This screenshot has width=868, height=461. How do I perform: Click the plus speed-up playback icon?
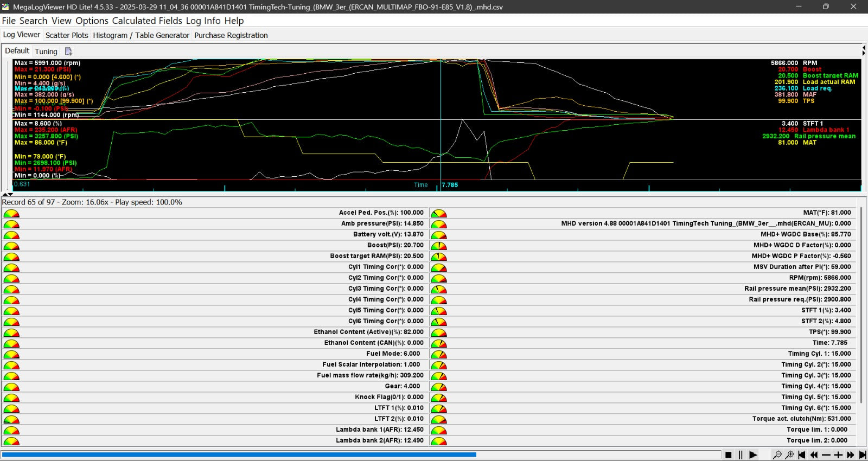click(x=838, y=455)
